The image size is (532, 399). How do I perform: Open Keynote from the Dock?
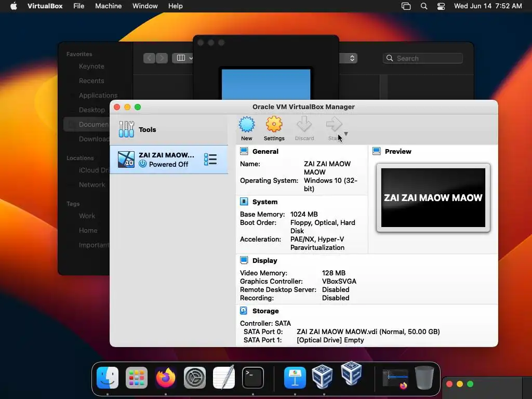[295, 377]
